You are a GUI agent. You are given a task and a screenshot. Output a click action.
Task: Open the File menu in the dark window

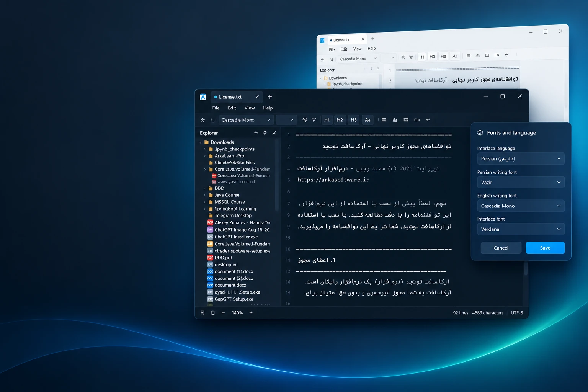(x=216, y=108)
